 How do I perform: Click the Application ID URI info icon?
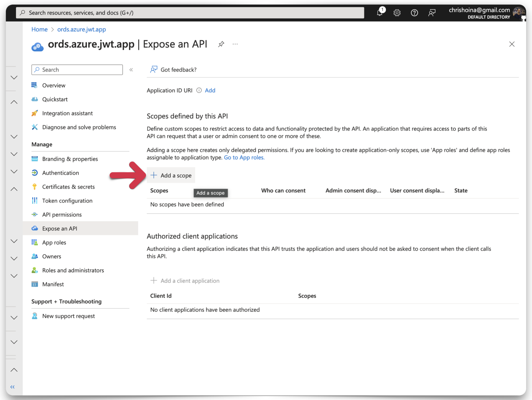(x=199, y=90)
